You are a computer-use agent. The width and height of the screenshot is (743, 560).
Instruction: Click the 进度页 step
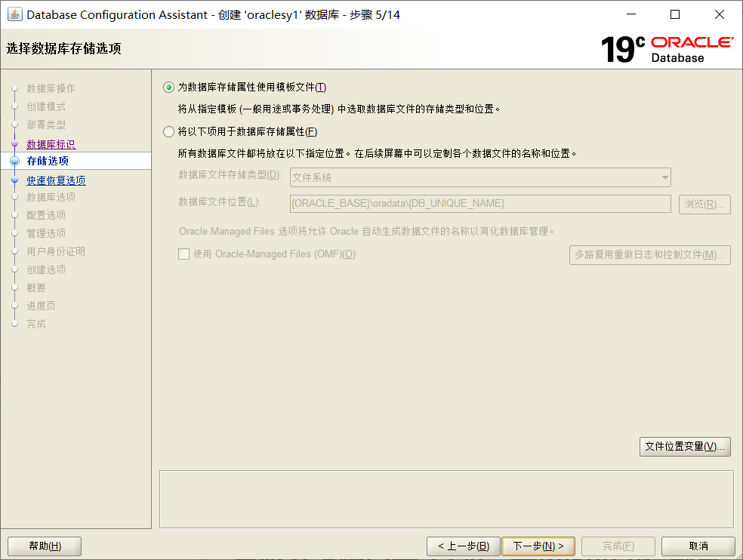tap(41, 306)
